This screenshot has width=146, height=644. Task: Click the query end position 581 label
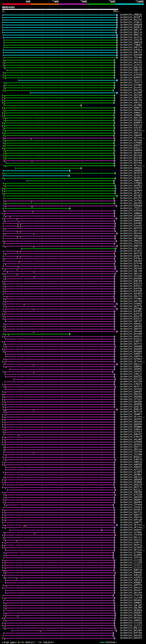[x=115, y=11]
